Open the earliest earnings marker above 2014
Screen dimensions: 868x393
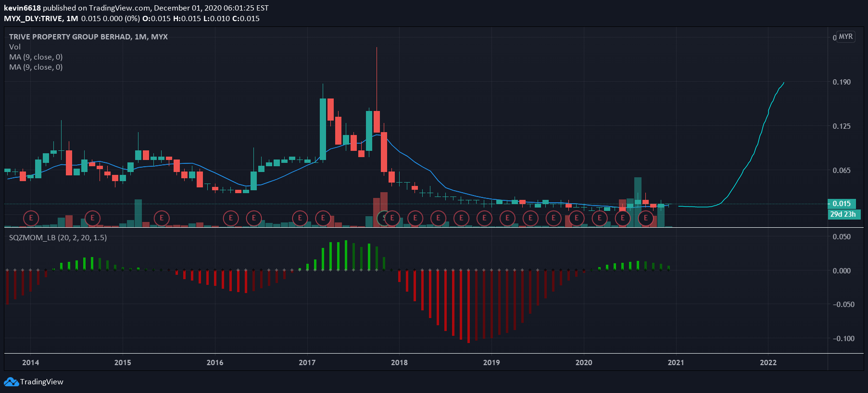click(31, 218)
